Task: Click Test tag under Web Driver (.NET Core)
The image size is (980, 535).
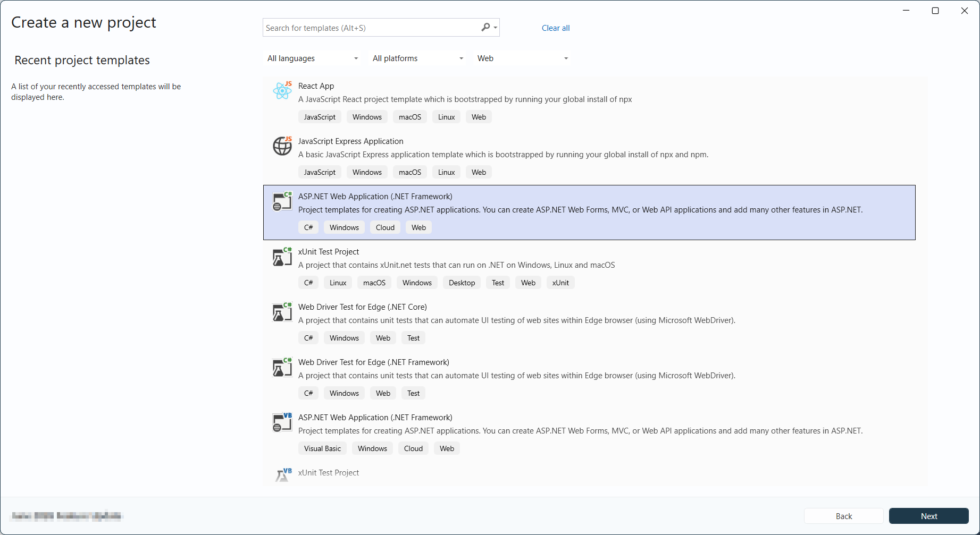Action: point(413,338)
